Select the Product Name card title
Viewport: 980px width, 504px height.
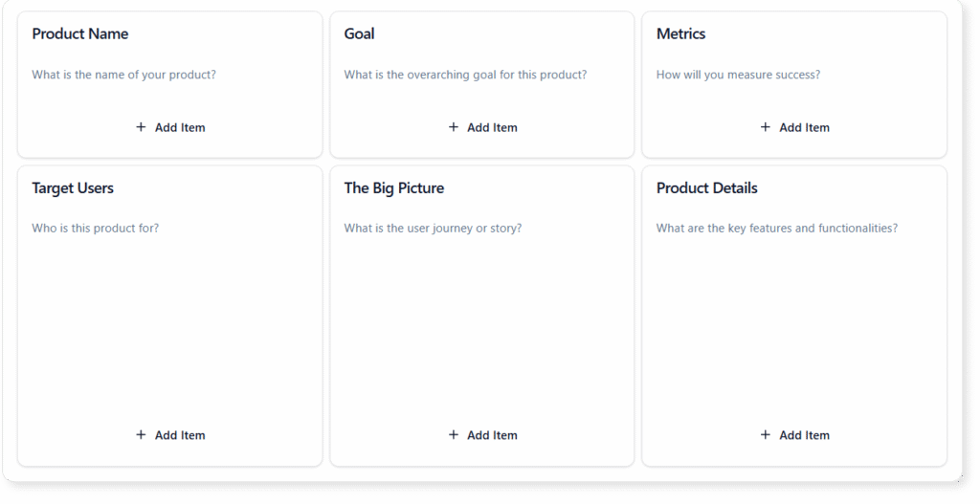click(80, 34)
